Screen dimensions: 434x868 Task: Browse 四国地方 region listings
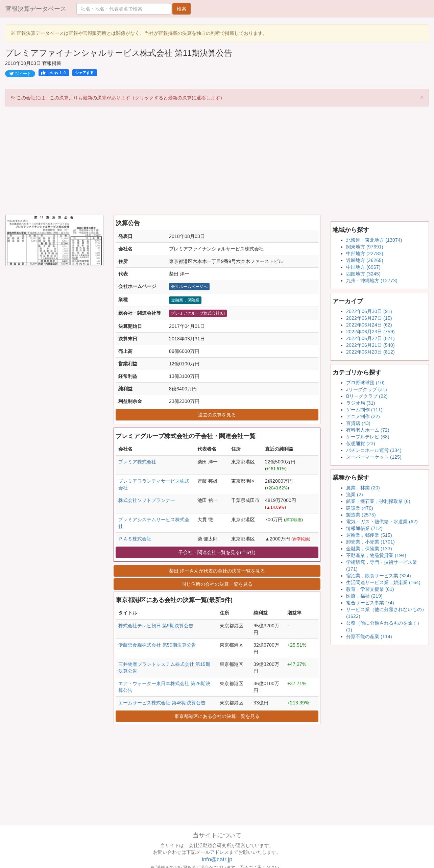click(x=363, y=274)
